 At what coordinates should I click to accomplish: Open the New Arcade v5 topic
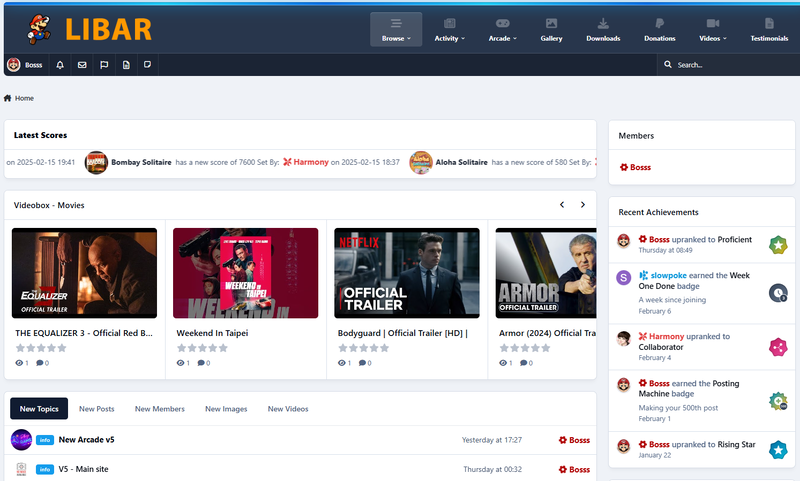(87, 439)
